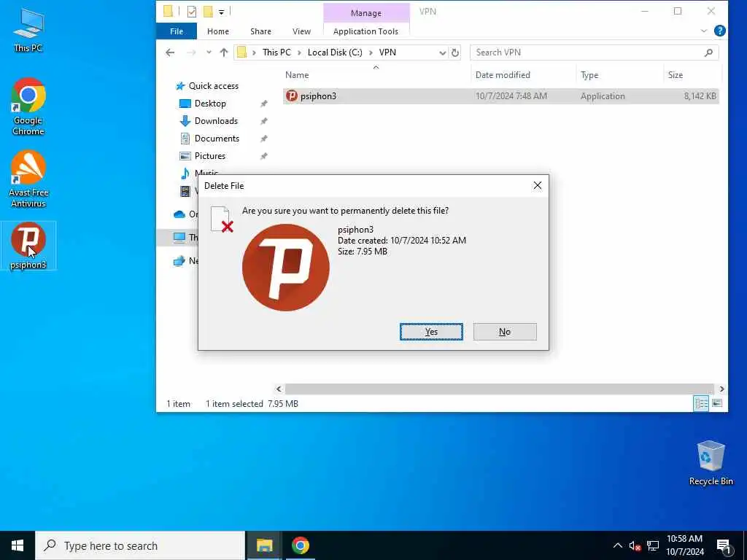Click the pin icon next to Desktop

263,104
